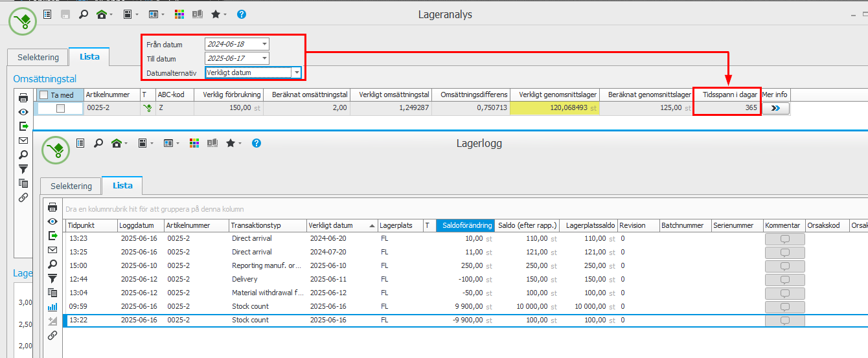Image resolution: width=868 pixels, height=358 pixels.
Task: Tick the Ta med checkbox for article 0025-2
Action: (x=60, y=109)
